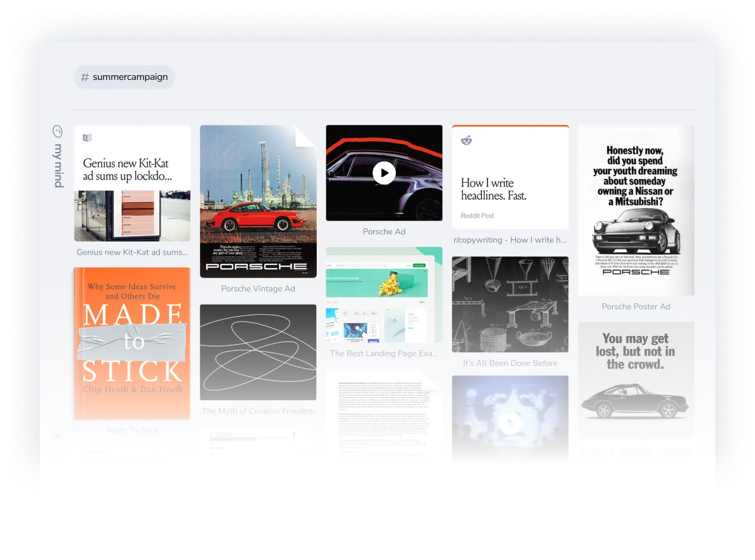The width and height of the screenshot is (755, 560).
Task: Play the Porsche Ad video
Action: point(384,172)
